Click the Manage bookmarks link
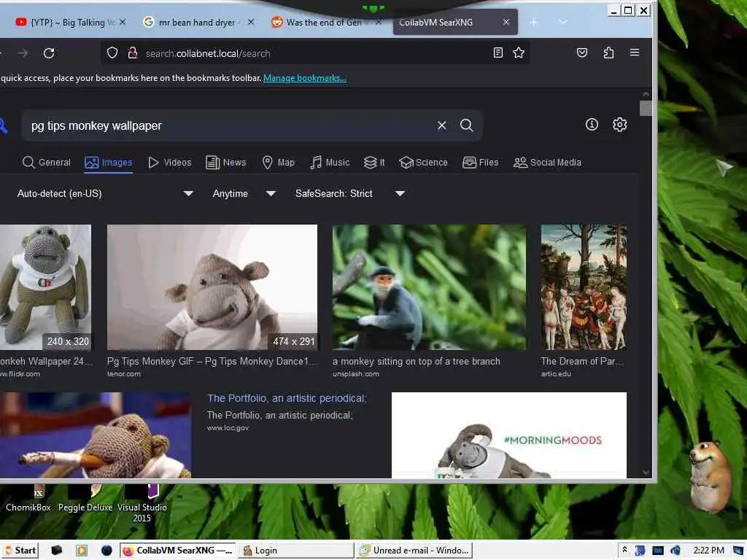The image size is (747, 560). pos(305,78)
